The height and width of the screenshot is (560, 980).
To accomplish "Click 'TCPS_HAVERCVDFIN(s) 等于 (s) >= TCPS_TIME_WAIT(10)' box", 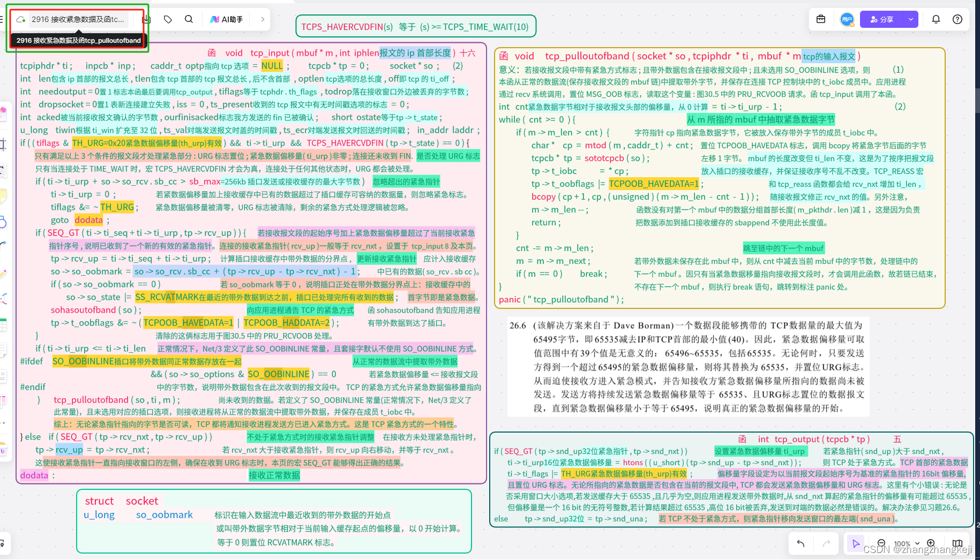I will coord(415,27).
